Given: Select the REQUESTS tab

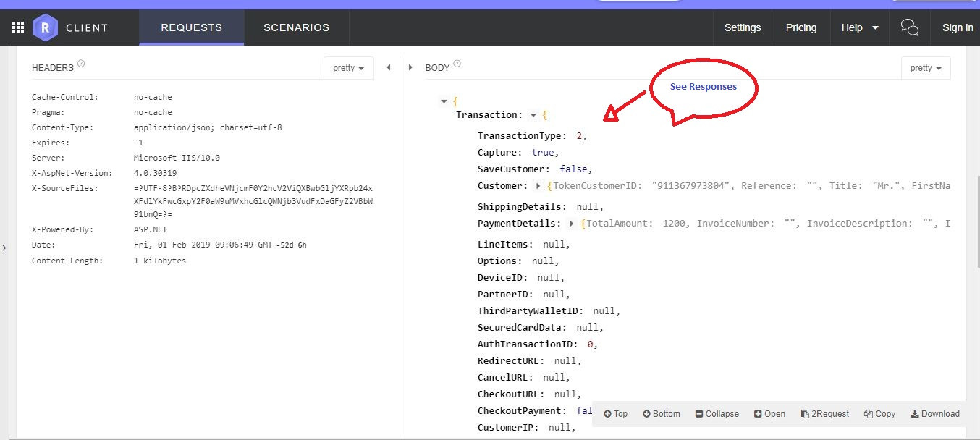Looking at the screenshot, I should (x=191, y=27).
